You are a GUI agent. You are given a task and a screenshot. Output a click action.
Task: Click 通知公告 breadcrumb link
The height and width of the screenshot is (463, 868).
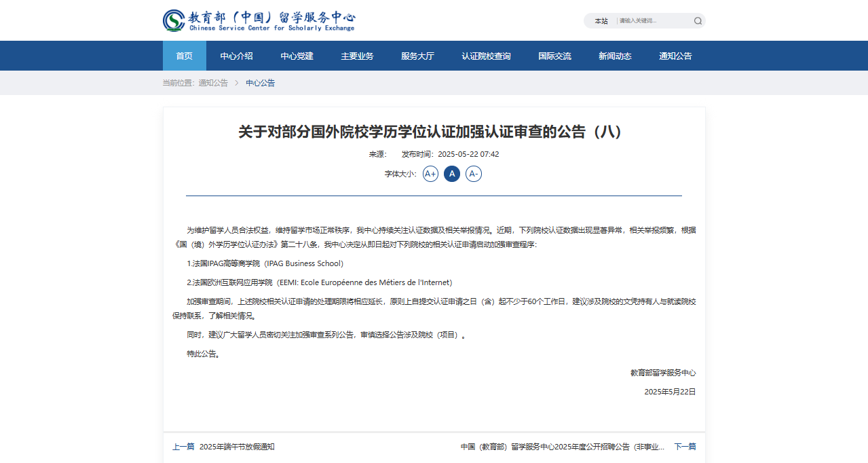(213, 83)
